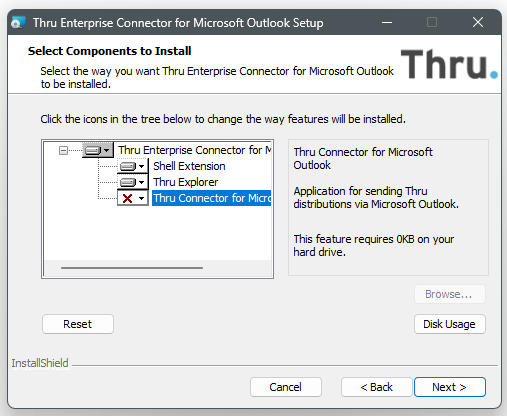Go back with the < Back button
This screenshot has width=507, height=416.
point(377,387)
